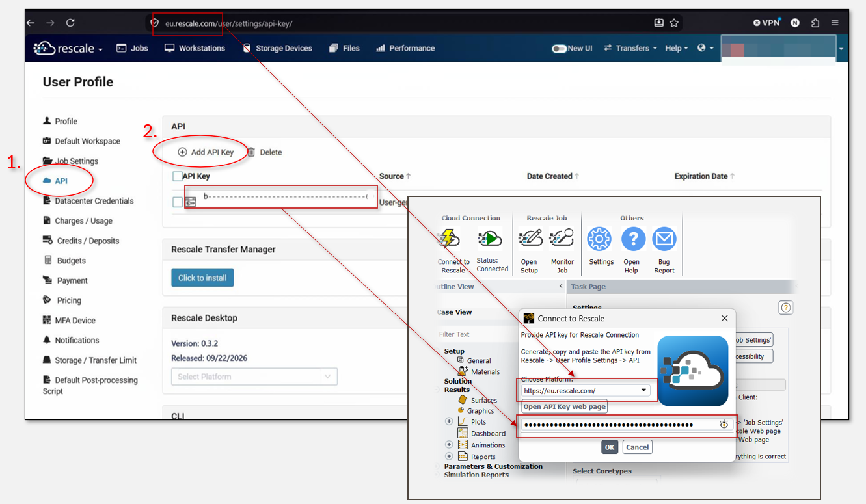Check the API Key header checkbox
Screen dimensions: 866x504
[177, 176]
